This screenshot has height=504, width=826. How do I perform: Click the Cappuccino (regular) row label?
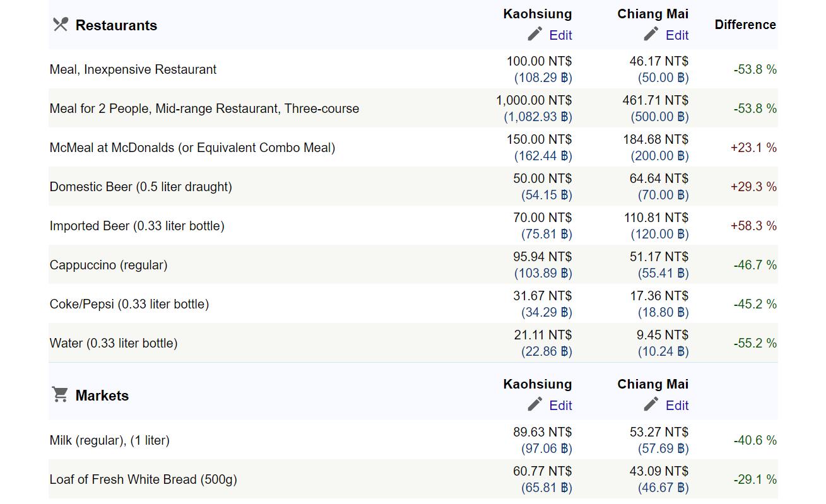coord(109,265)
